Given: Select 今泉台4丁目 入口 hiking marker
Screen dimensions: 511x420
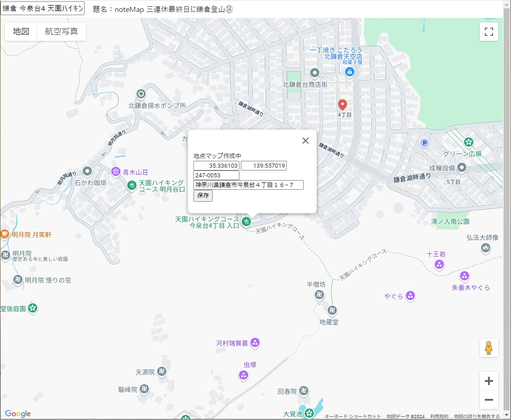Looking at the screenshot, I should pos(246,221).
